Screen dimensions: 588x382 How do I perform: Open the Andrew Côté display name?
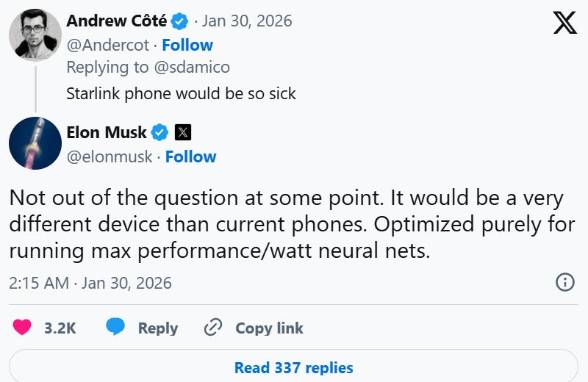click(x=116, y=21)
